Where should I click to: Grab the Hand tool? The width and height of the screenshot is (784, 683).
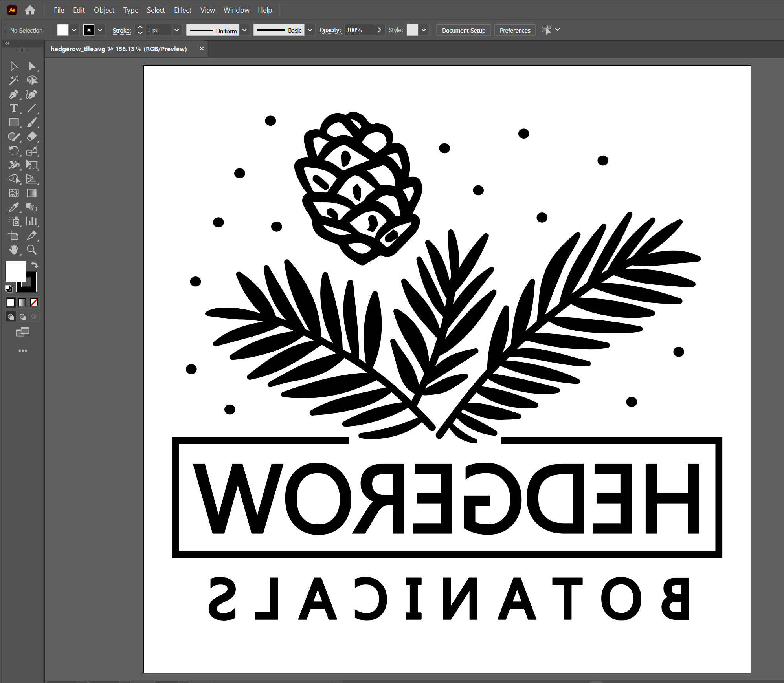pos(14,250)
